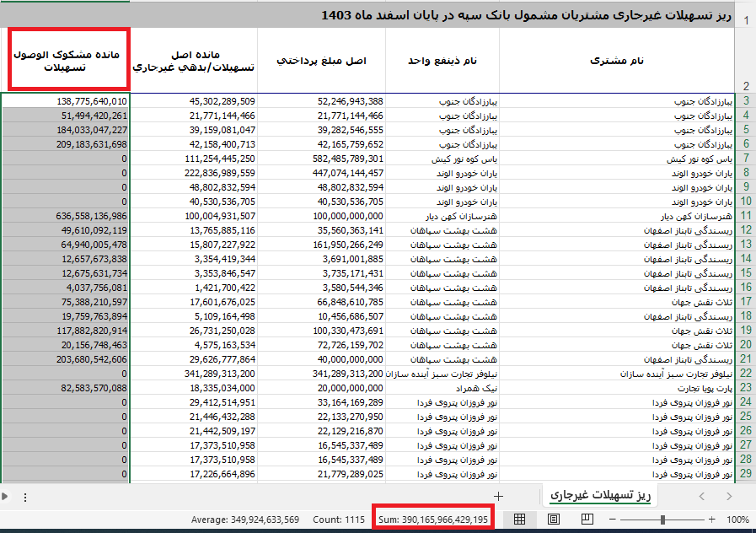Select row header 3
Screen dimensions: 756x533
(746, 101)
